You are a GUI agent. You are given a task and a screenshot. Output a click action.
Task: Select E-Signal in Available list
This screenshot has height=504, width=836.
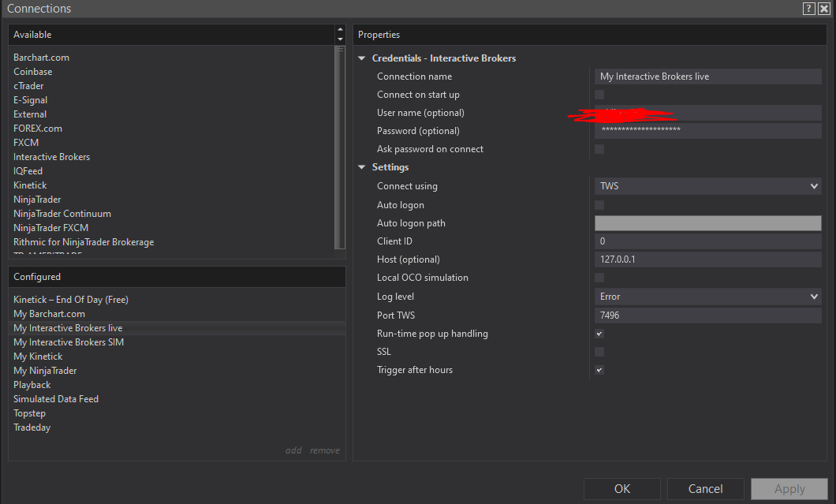[x=31, y=99]
